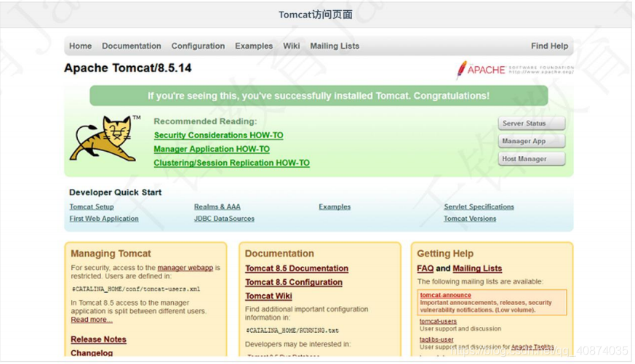Click the green congratulations banner text
The height and width of the screenshot is (364, 635).
[x=319, y=96]
